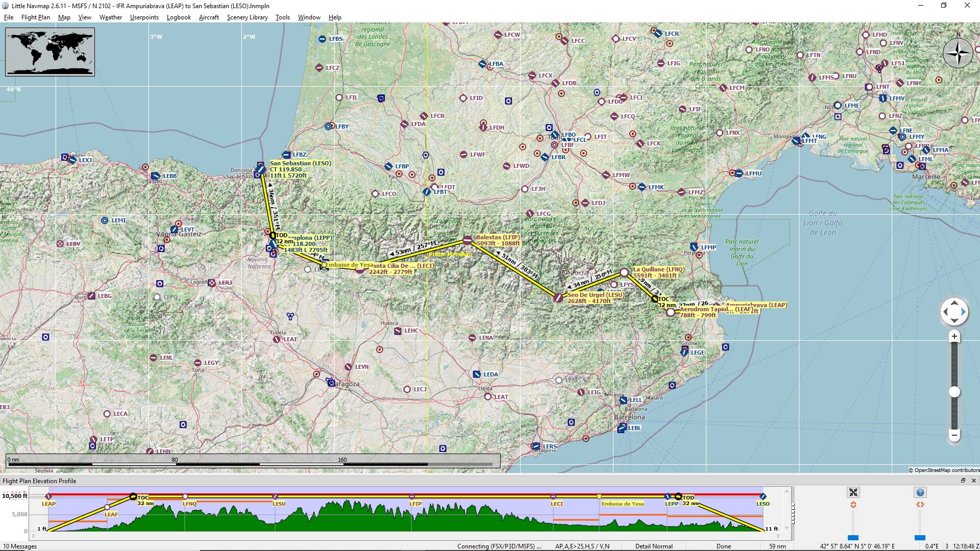
Task: Open the Weather menu
Action: point(110,17)
